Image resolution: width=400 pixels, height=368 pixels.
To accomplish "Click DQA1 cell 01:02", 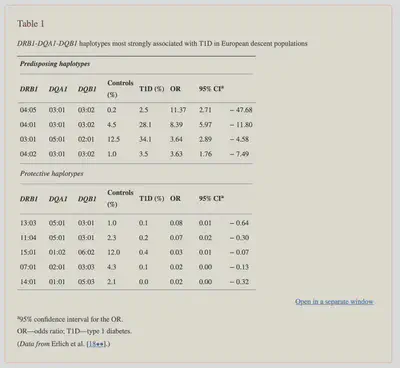I will point(57,252).
